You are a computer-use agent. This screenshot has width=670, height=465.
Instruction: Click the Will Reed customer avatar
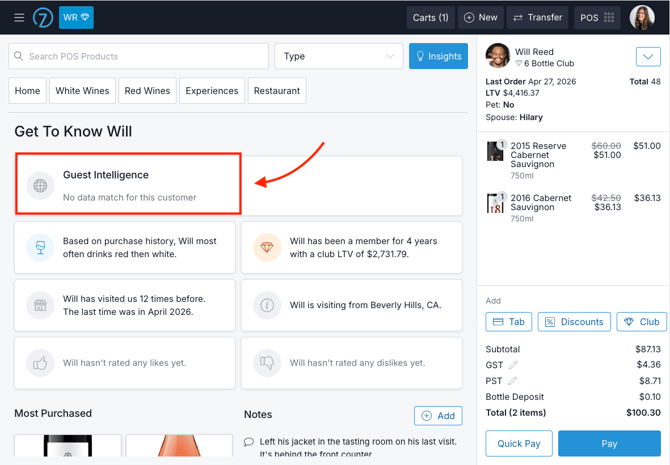pyautogui.click(x=498, y=56)
